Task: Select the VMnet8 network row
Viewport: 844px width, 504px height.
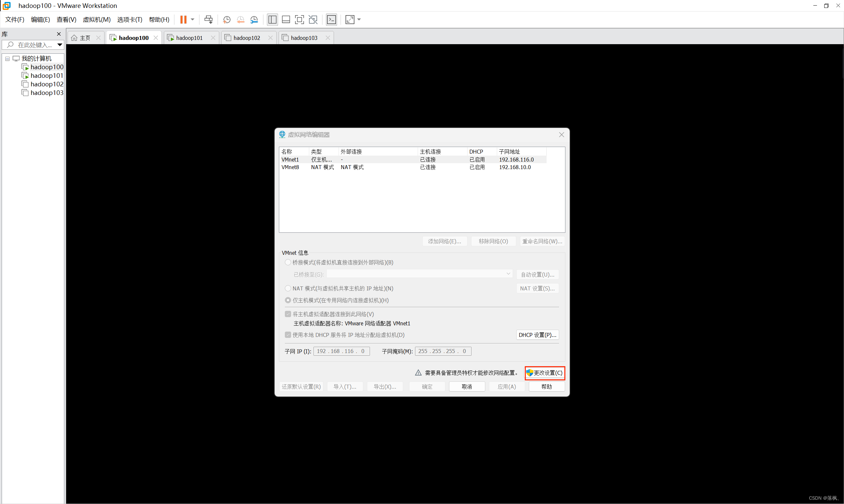Action: click(x=413, y=167)
